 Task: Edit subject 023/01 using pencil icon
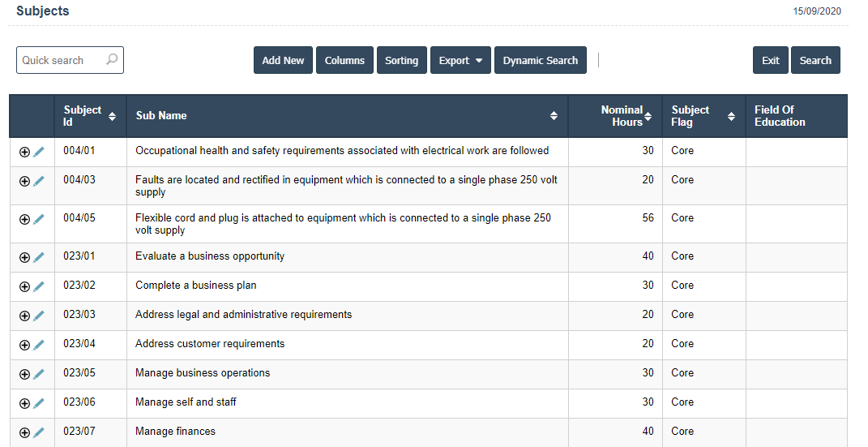(39, 257)
